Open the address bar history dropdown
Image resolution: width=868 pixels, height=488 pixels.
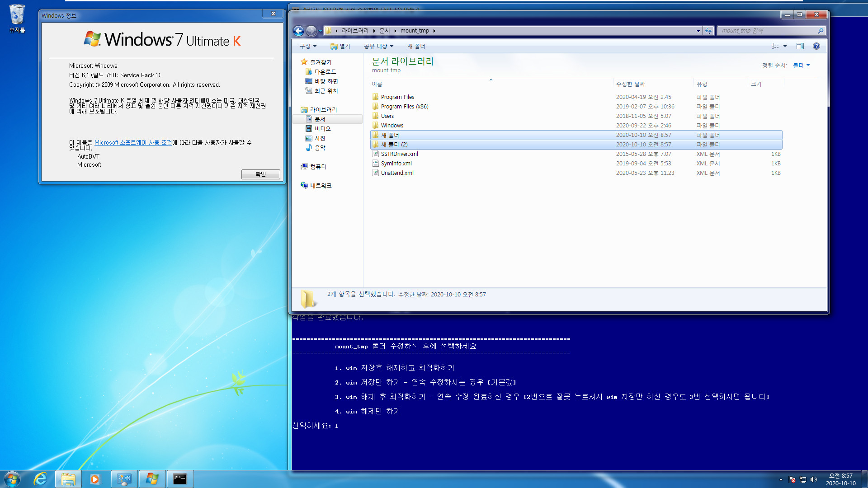click(x=698, y=31)
